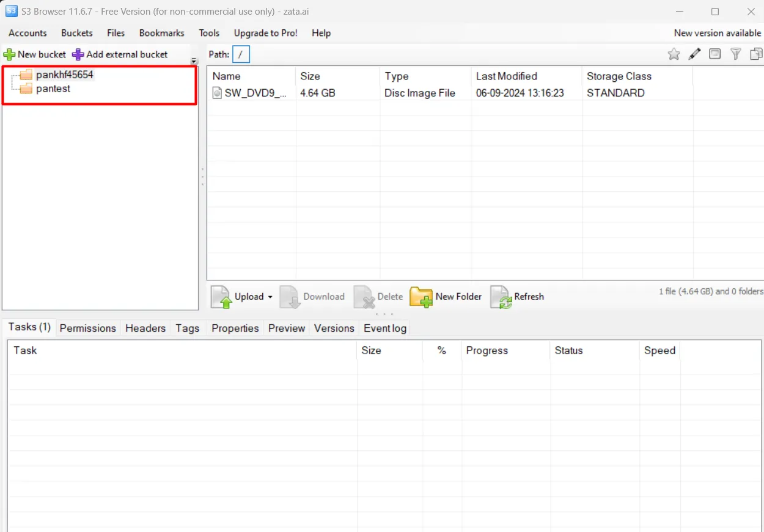The image size is (764, 532).
Task: Click the New Folder button
Action: tap(446, 297)
